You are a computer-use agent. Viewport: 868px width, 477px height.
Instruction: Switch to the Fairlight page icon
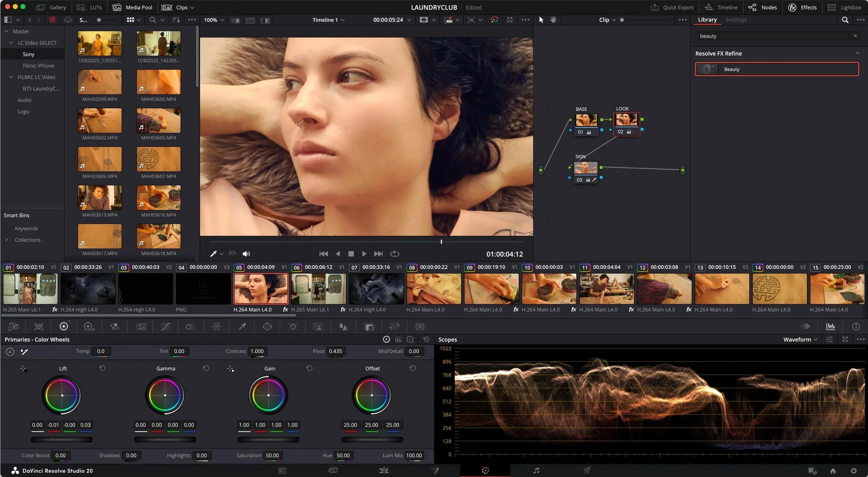click(x=536, y=471)
